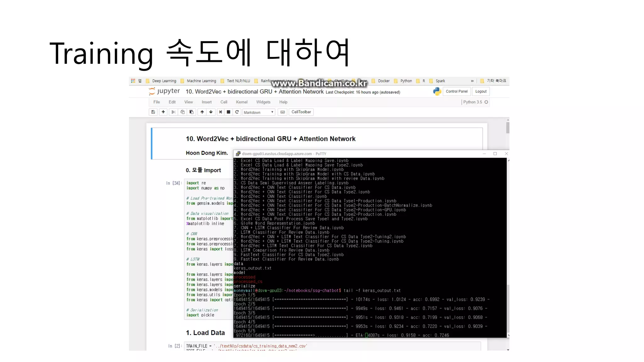This screenshot has width=644, height=362.
Task: Restart the kernel with the circular arrow
Action: pyautogui.click(x=237, y=112)
